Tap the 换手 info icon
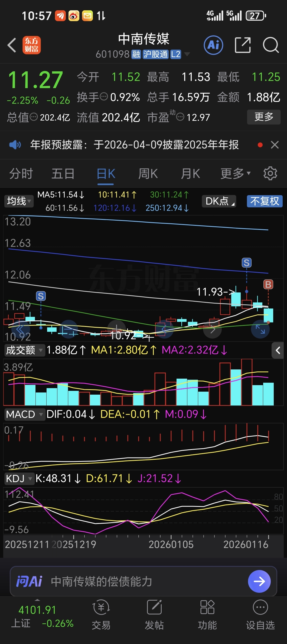Screen dimensions: 287x644 click(x=104, y=96)
